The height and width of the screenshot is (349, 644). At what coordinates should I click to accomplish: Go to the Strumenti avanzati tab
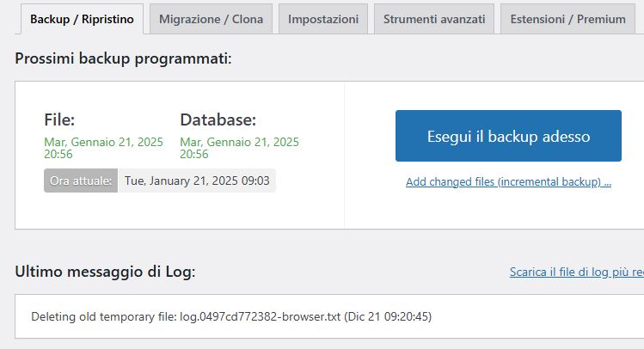point(434,19)
